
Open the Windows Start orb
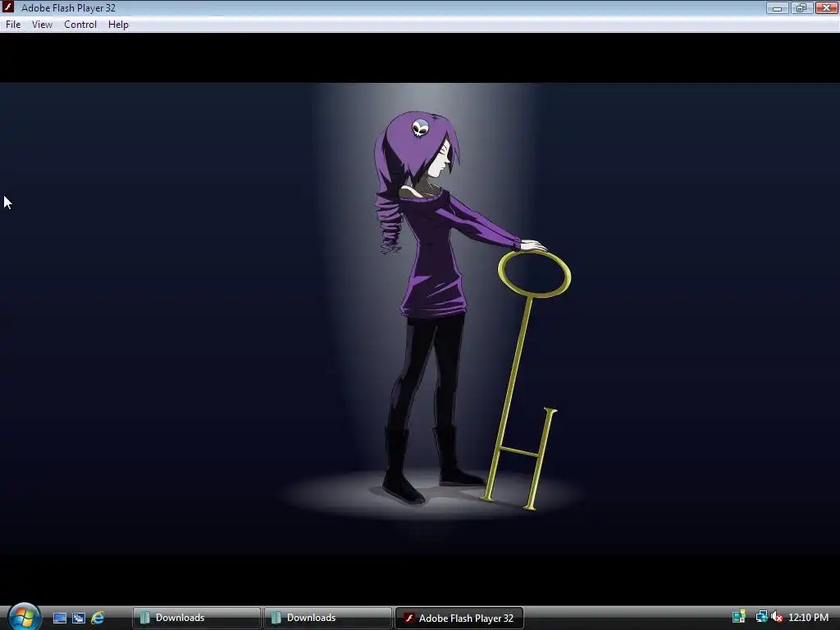(24, 617)
